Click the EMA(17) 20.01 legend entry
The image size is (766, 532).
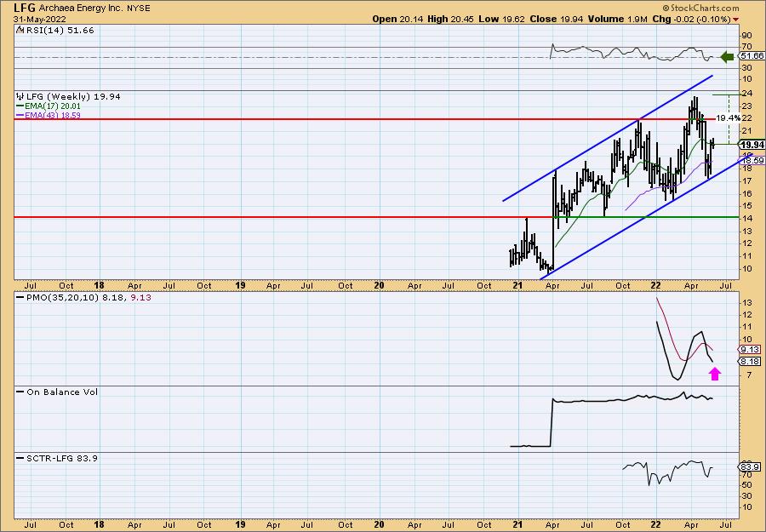click(48, 106)
